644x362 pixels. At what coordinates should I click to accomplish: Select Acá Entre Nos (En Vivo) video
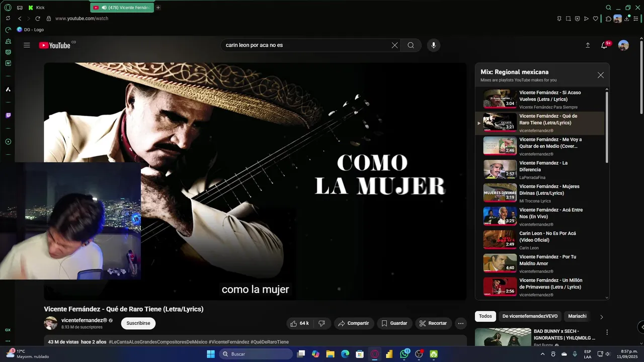[x=540, y=216]
